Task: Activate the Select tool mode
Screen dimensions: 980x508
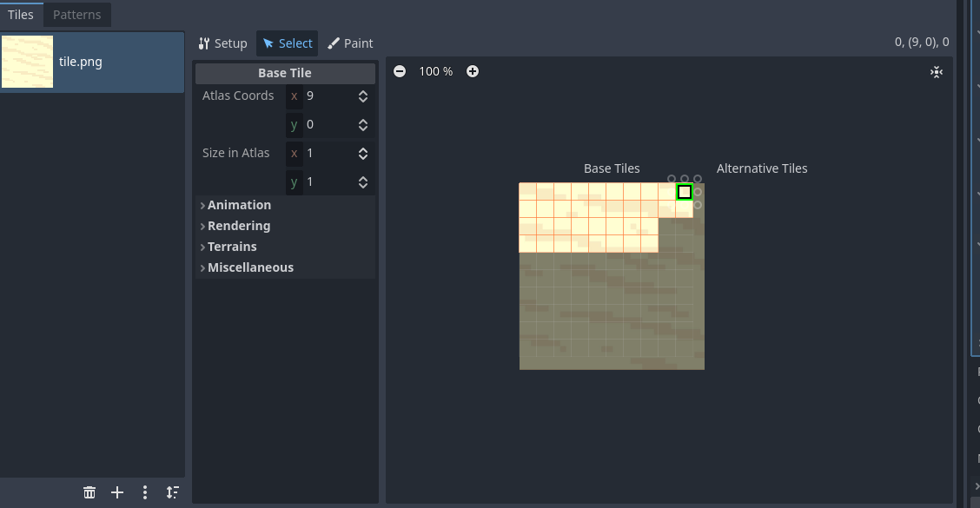Action: pyautogui.click(x=287, y=43)
